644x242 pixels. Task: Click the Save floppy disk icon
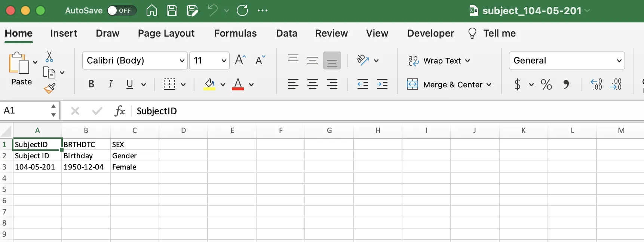click(x=172, y=10)
